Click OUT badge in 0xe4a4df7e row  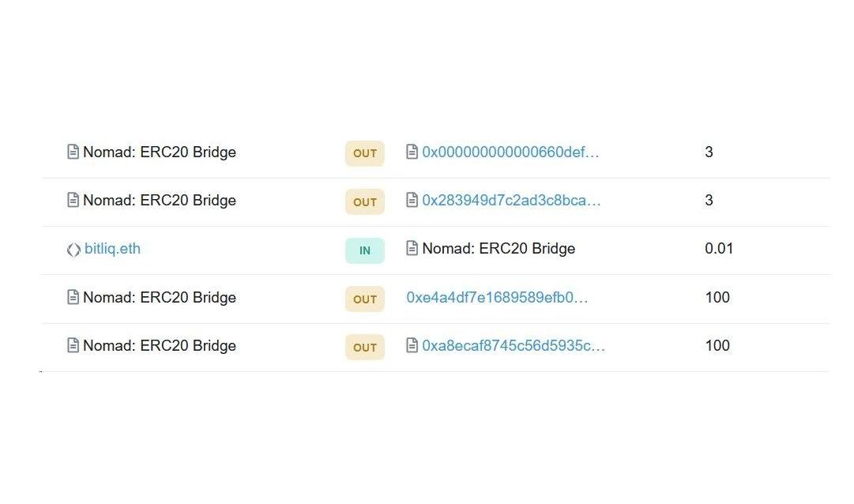(x=365, y=299)
